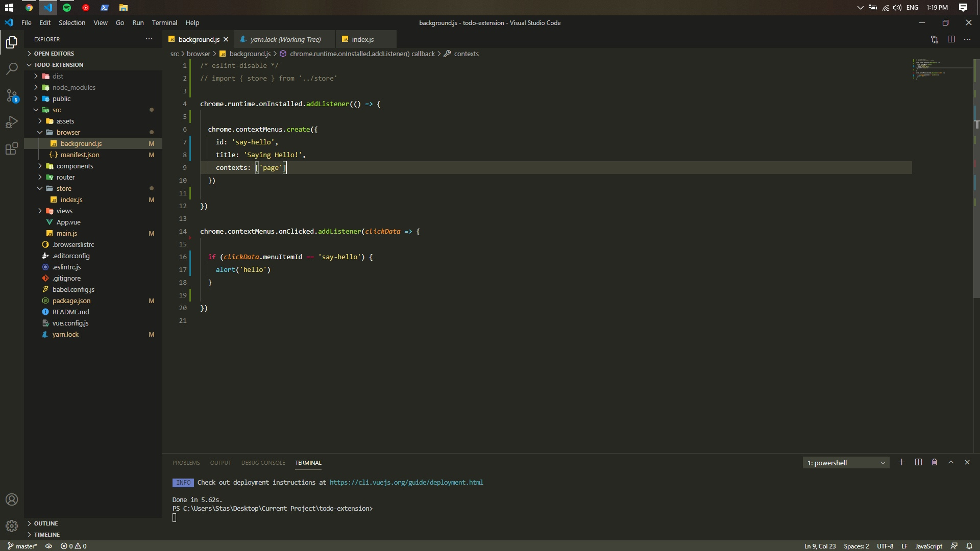Switch to DEBUG CONSOLE panel tab

click(263, 463)
